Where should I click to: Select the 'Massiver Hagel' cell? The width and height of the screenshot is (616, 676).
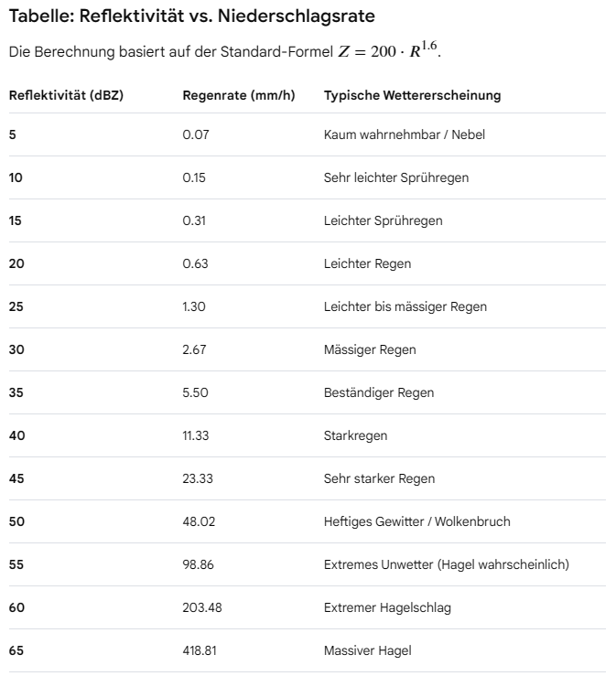tap(367, 650)
